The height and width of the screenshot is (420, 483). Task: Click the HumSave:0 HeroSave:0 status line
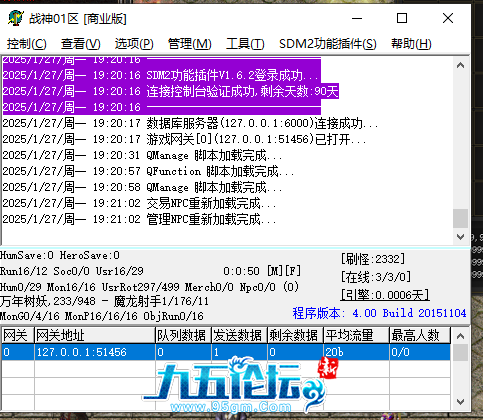[x=60, y=256]
